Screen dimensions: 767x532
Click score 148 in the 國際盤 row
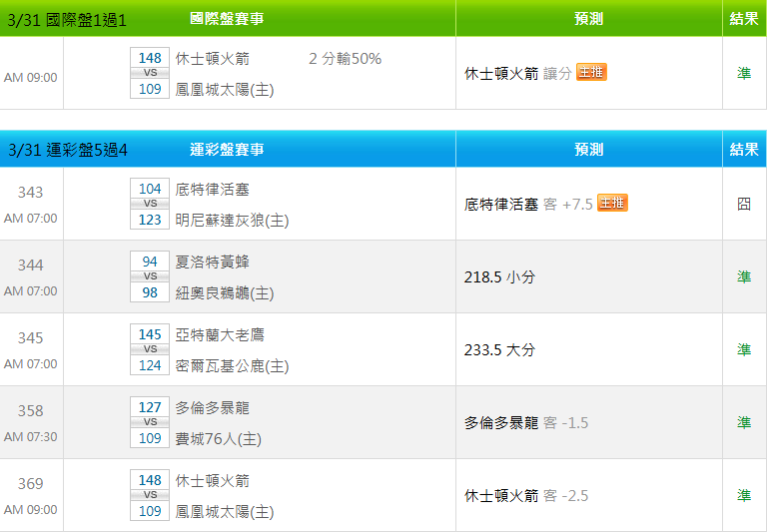point(150,58)
